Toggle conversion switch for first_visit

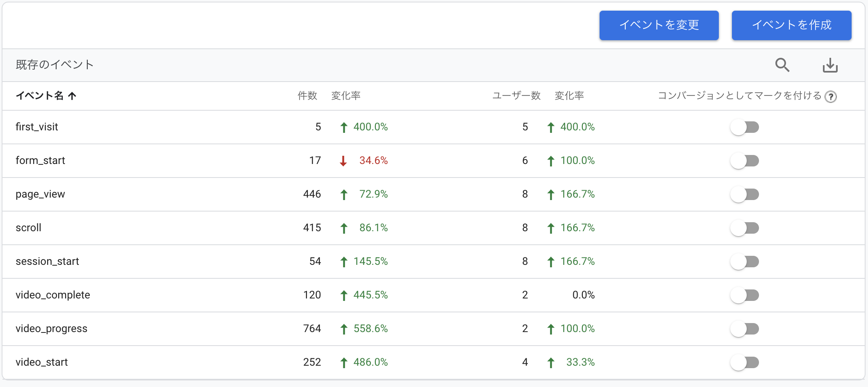coord(745,127)
